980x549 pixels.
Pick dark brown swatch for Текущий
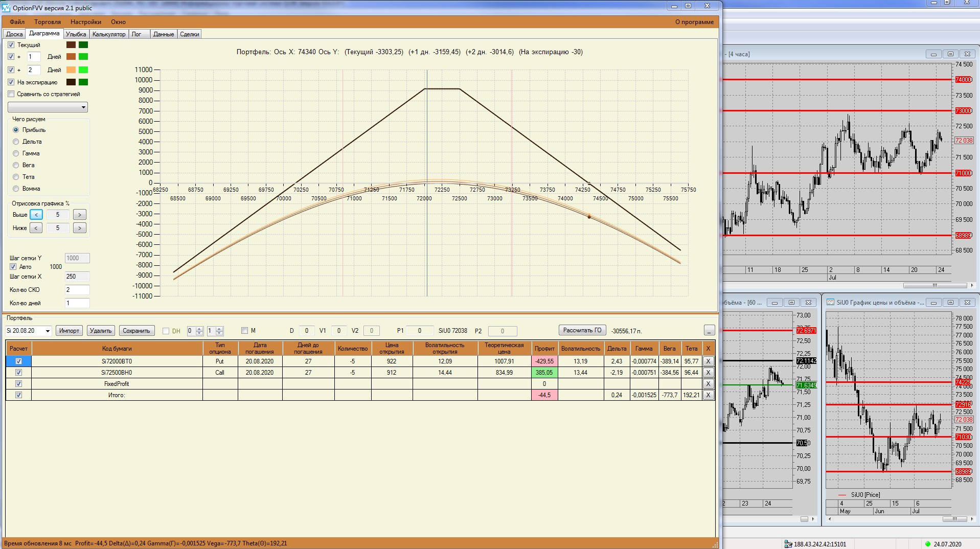71,45
